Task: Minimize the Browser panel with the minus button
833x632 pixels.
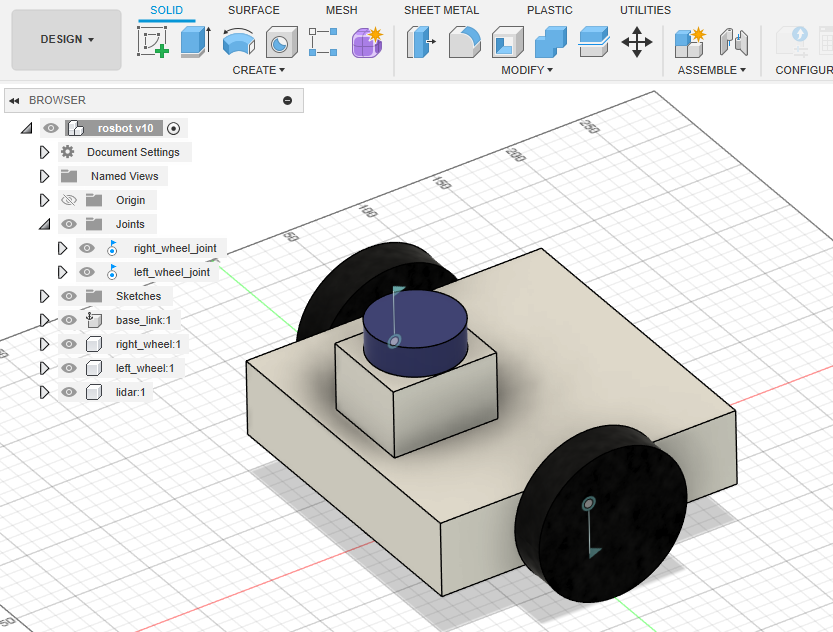Action: click(x=287, y=100)
